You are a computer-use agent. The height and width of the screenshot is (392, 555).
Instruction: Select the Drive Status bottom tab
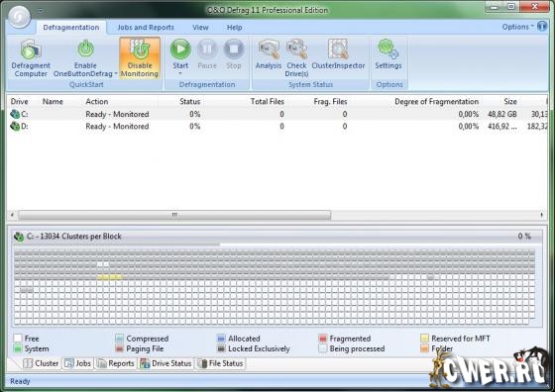(x=166, y=363)
